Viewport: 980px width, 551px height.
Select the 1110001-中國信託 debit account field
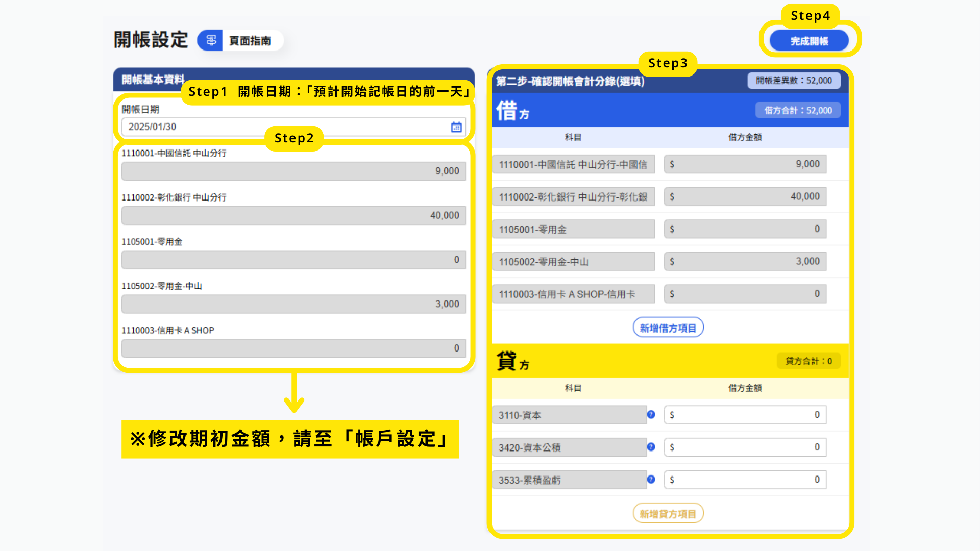[x=573, y=165]
